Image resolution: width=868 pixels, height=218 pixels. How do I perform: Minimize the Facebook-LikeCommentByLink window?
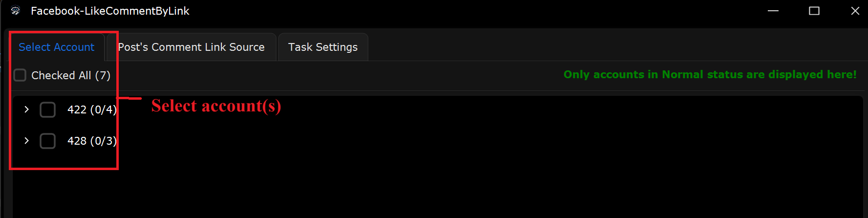tap(773, 11)
